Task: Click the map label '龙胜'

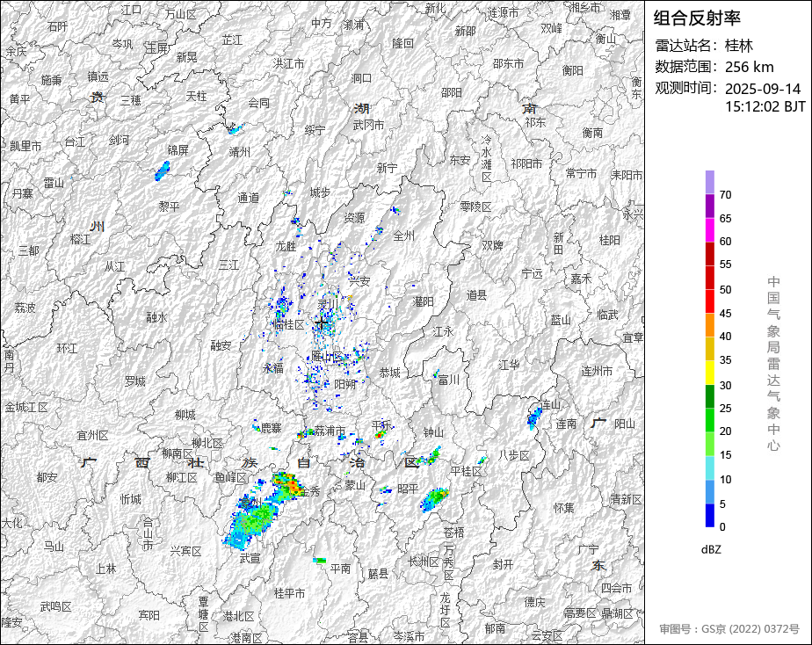Action: pyautogui.click(x=286, y=246)
